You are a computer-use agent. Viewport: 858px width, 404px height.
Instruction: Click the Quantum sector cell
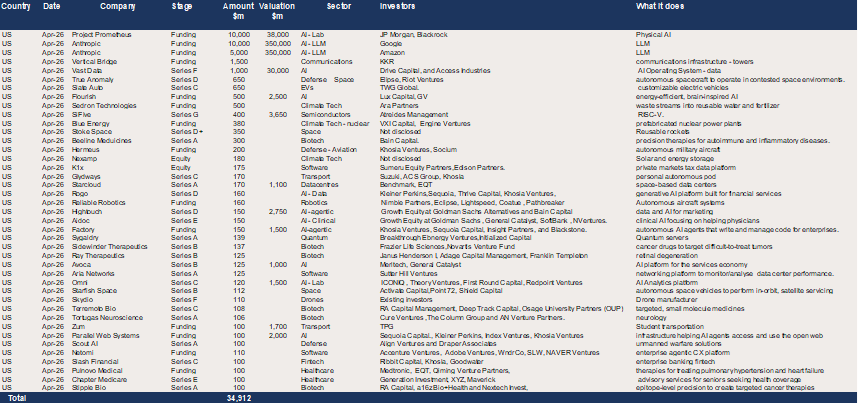(x=314, y=238)
